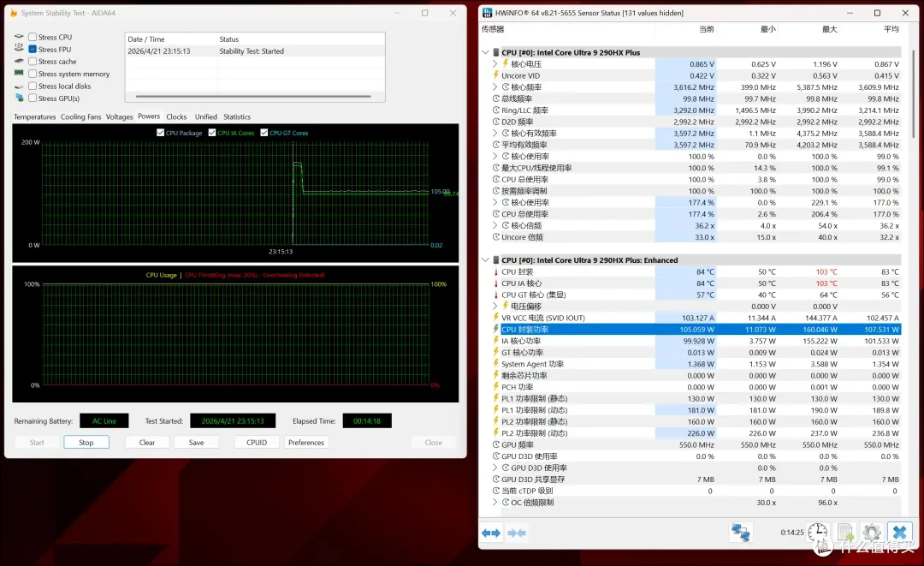Collapse the first CPU [#0] Intel Core Ultra 9 group
This screenshot has width=924, height=566.
tap(486, 52)
